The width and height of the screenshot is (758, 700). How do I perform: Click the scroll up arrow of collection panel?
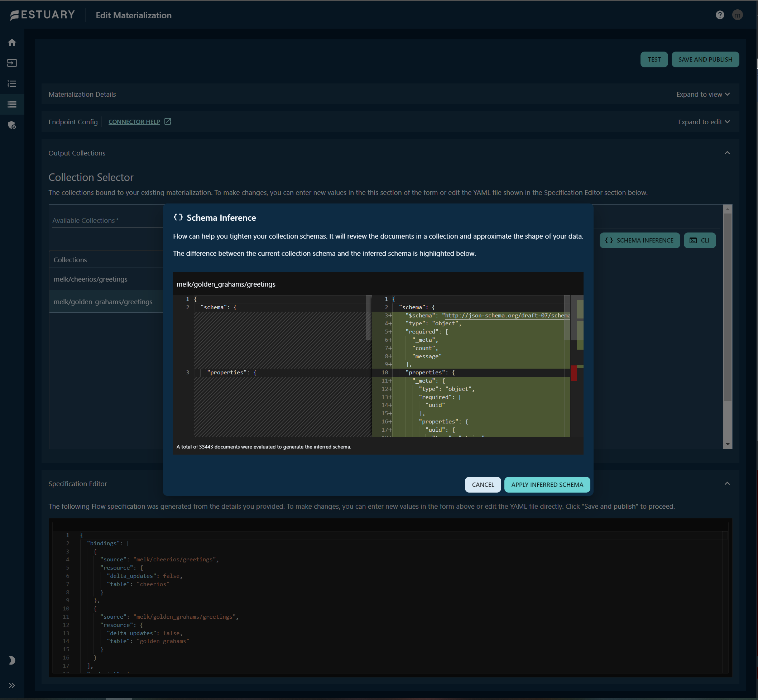coord(727,209)
